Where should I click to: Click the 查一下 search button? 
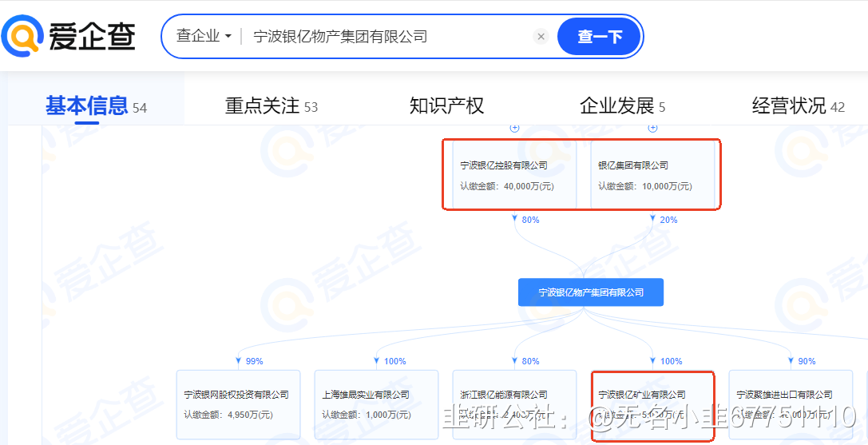coord(600,37)
